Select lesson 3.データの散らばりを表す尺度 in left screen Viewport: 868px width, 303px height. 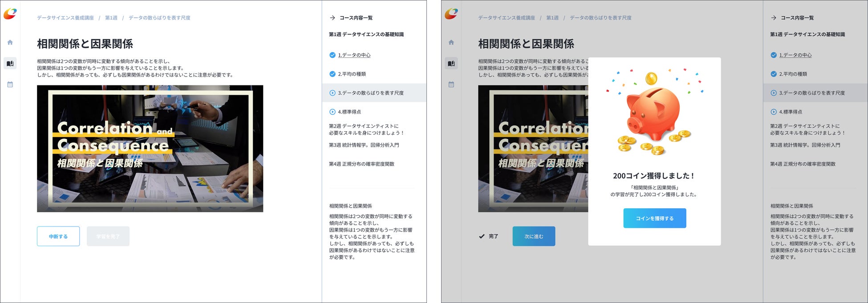(374, 93)
